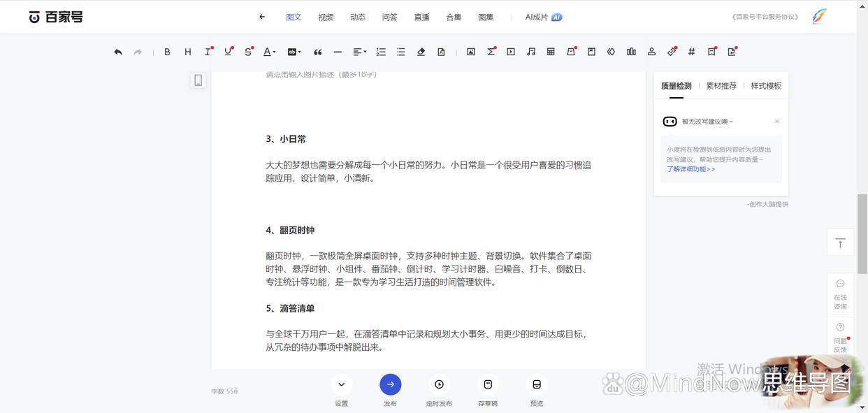The width and height of the screenshot is (868, 413).
Task: Click the colorful feather icon at top right
Action: [x=820, y=17]
